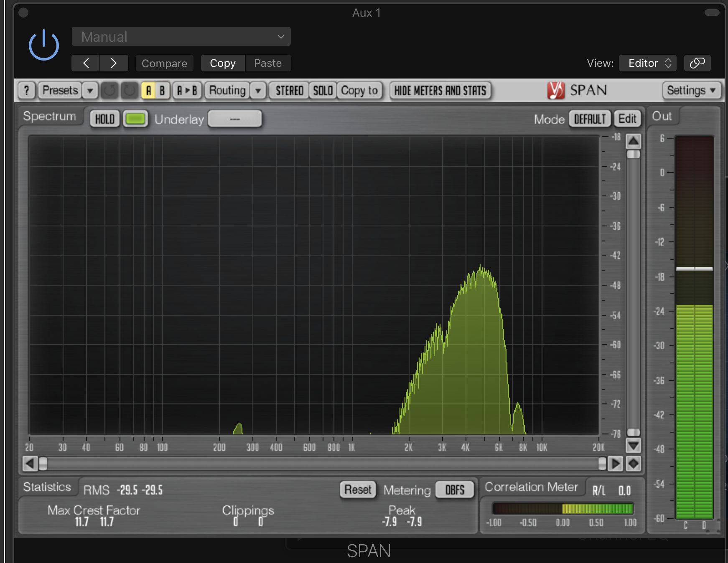
Task: Click the diamond zoom reset icon
Action: click(634, 464)
